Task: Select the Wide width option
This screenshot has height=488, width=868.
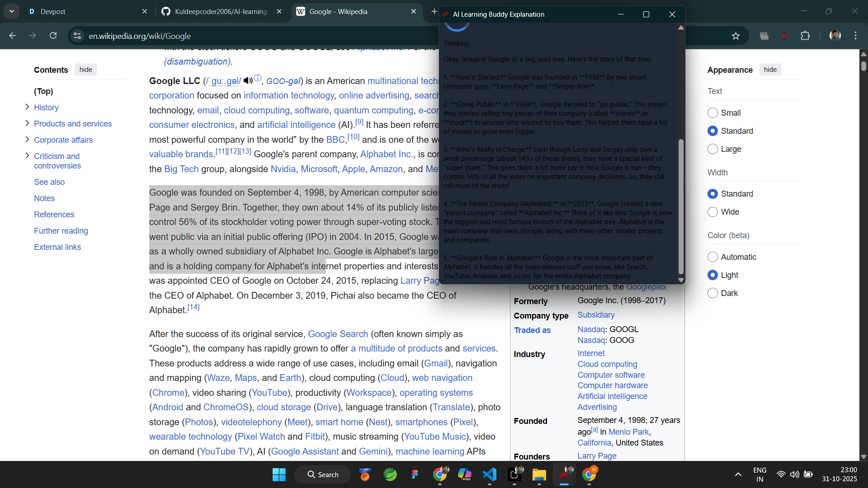Action: click(712, 212)
